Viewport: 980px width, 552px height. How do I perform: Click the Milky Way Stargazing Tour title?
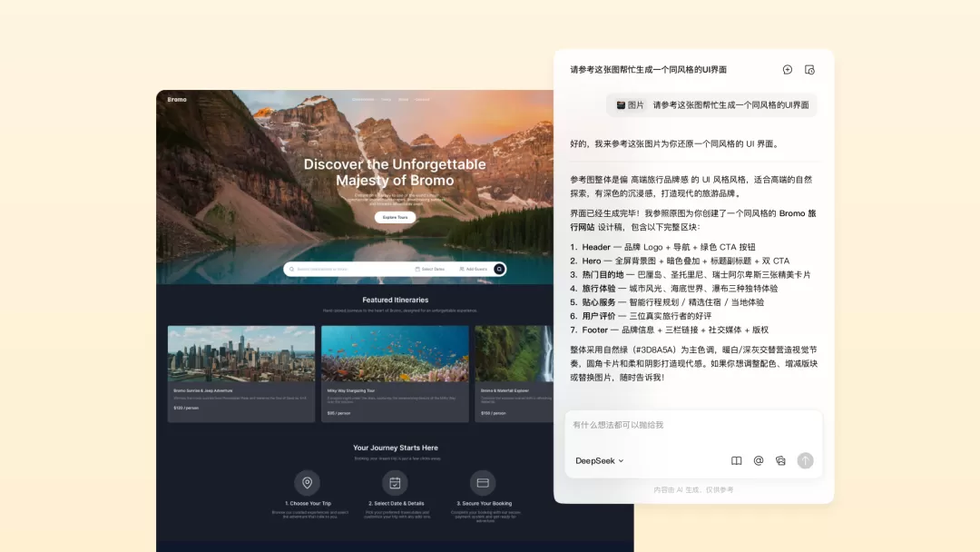pos(351,390)
